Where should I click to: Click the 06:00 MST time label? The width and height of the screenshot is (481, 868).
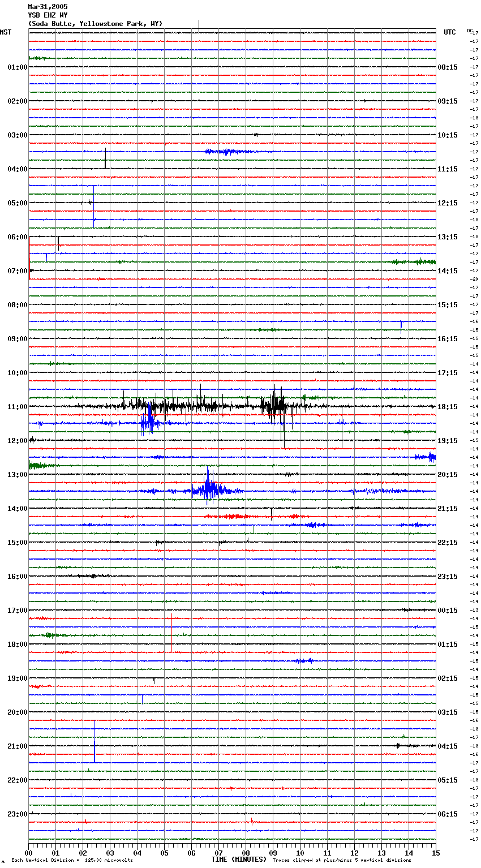click(x=17, y=237)
